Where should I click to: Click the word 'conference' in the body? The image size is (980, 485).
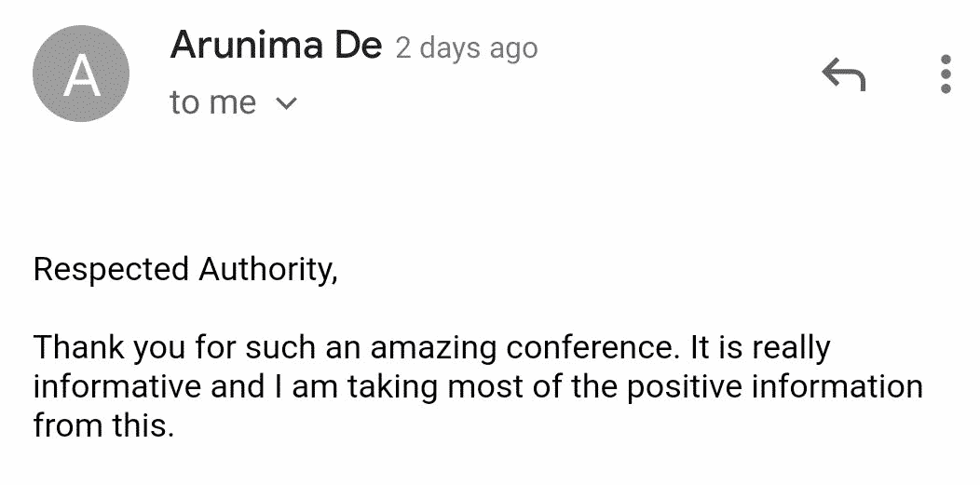(x=592, y=347)
